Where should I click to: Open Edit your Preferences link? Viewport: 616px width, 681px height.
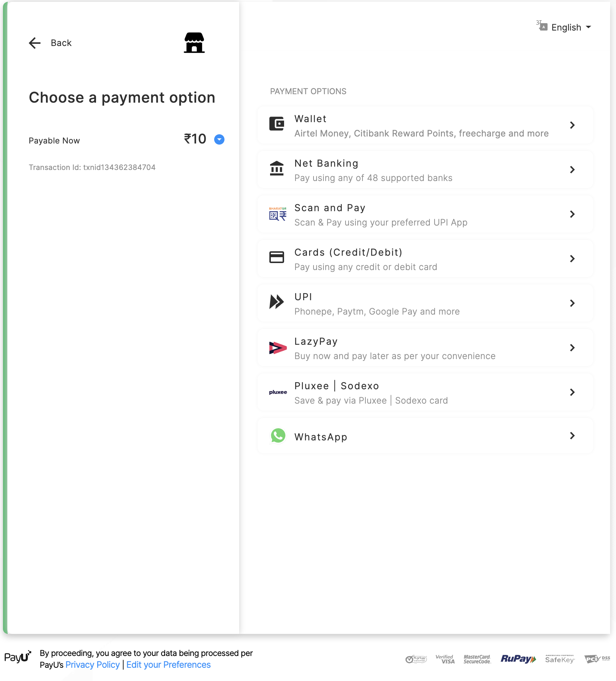click(169, 665)
